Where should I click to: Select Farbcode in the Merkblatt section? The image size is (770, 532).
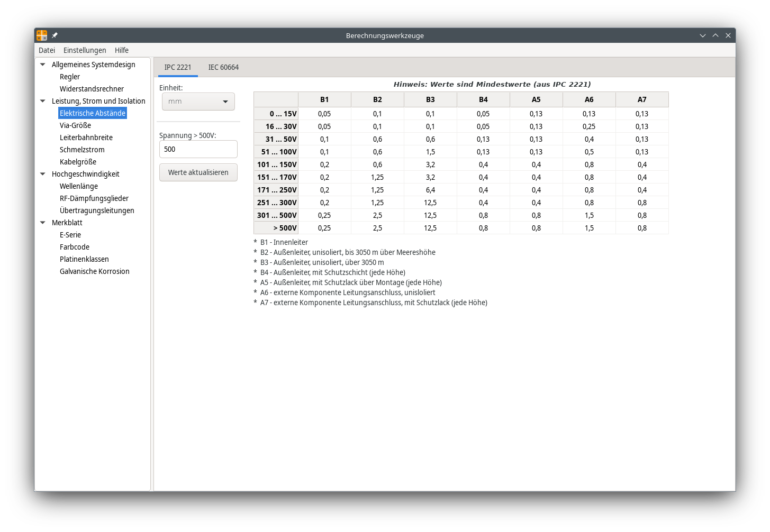coord(75,247)
